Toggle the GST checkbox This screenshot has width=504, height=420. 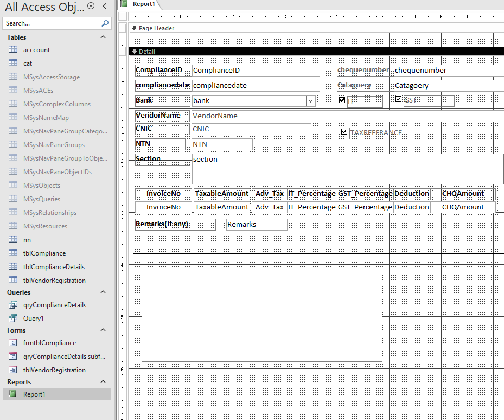tap(399, 99)
